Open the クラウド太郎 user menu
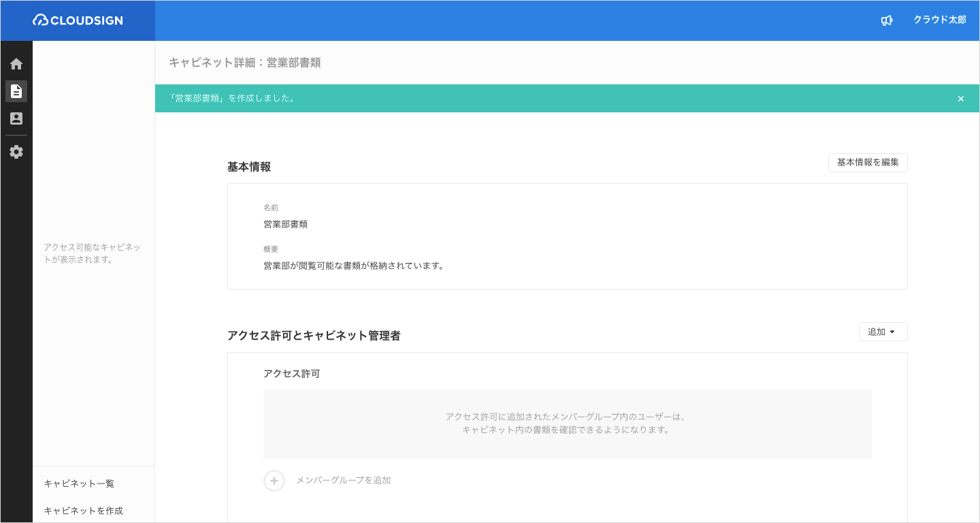This screenshot has width=980, height=523. point(939,20)
